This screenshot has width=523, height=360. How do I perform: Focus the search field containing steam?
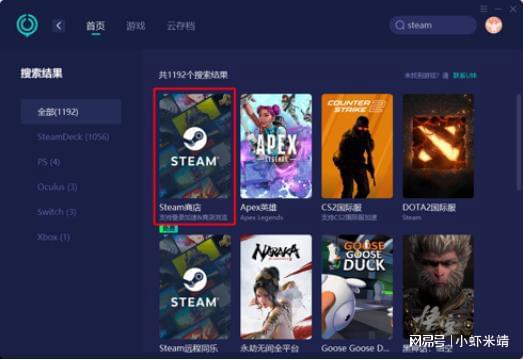(x=433, y=25)
